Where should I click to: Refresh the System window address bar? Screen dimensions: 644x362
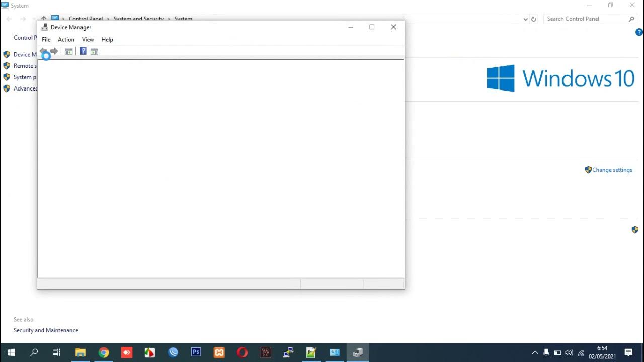coord(534,19)
